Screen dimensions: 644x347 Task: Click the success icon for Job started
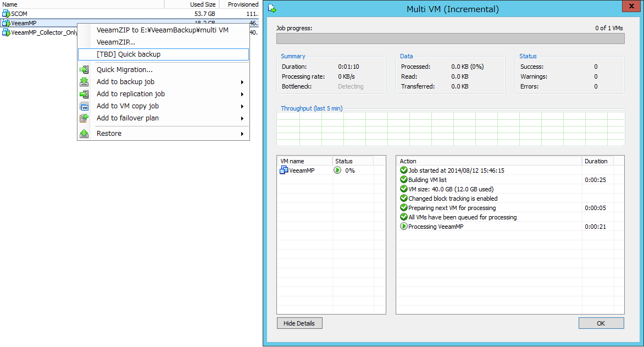tap(404, 170)
